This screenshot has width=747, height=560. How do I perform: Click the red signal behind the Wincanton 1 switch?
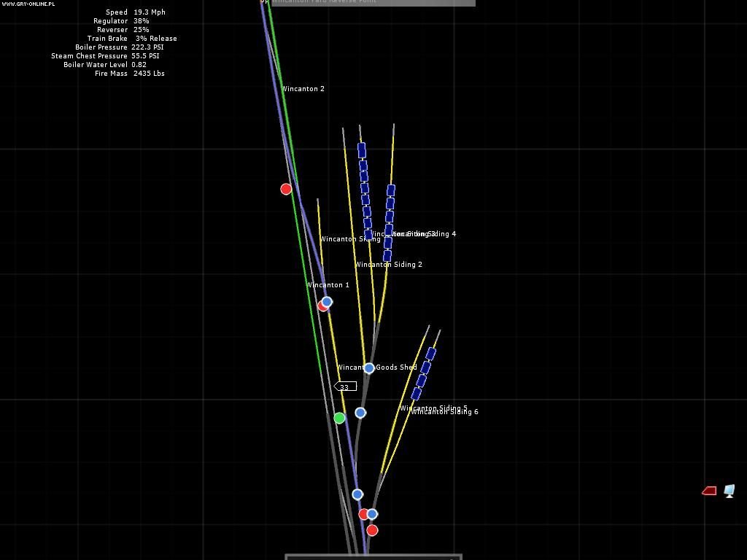tap(322, 306)
